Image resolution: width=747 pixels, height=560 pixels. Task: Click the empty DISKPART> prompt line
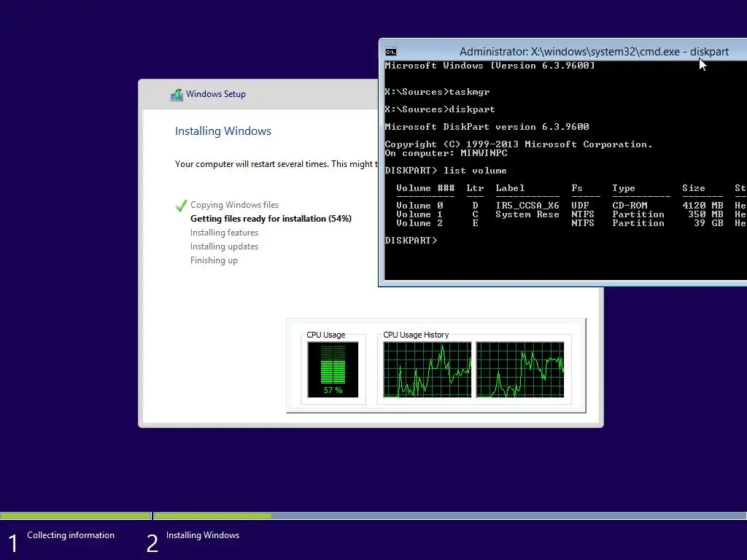pyautogui.click(x=411, y=241)
